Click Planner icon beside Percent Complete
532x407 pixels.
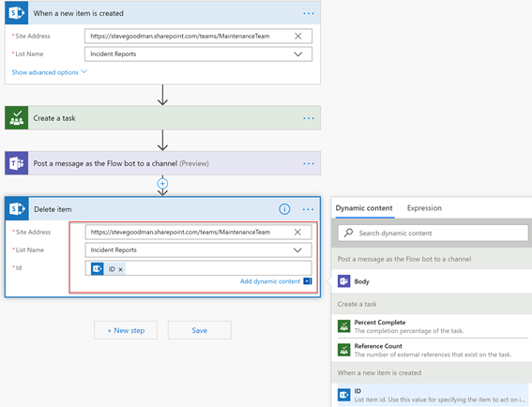pyautogui.click(x=343, y=326)
